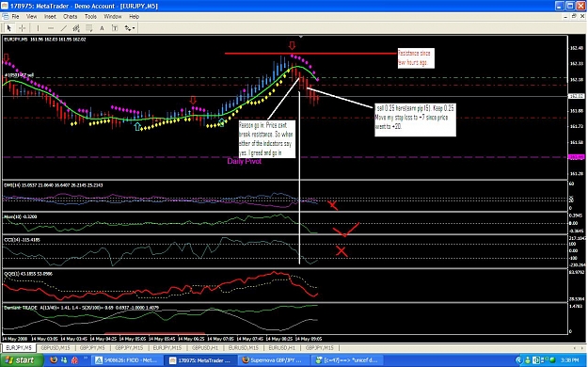This screenshot has width=588, height=367.
Task: Open the Window menu
Action: coord(113,17)
